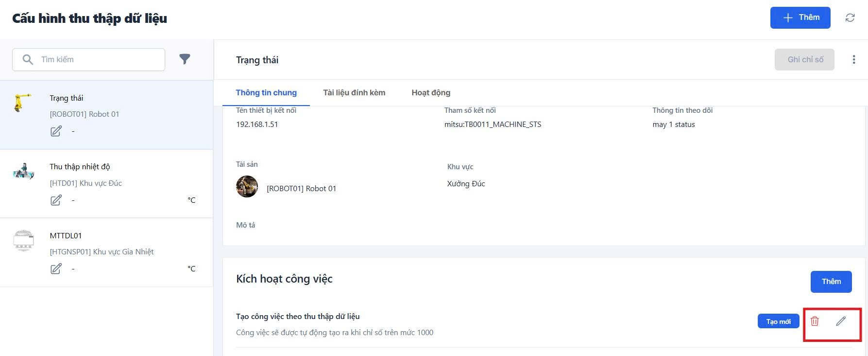Click edit icon under Thu thập nhiệt độ

click(56, 200)
